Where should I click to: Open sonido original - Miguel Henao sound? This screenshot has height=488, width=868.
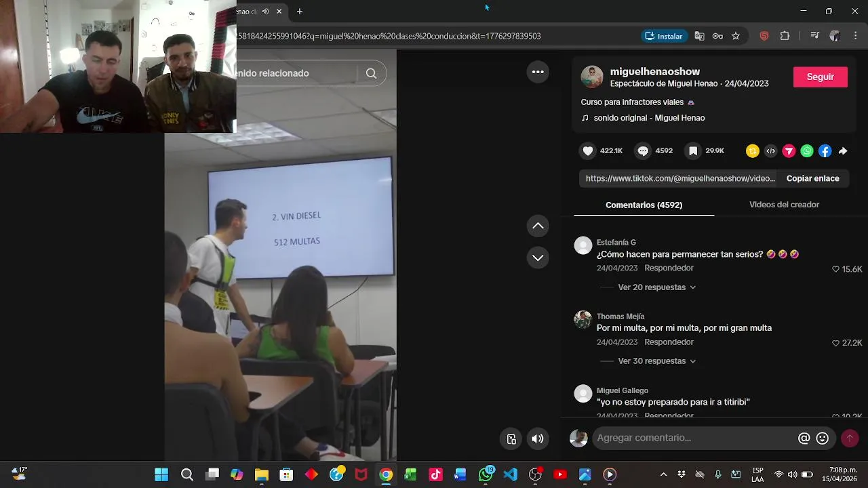click(643, 118)
